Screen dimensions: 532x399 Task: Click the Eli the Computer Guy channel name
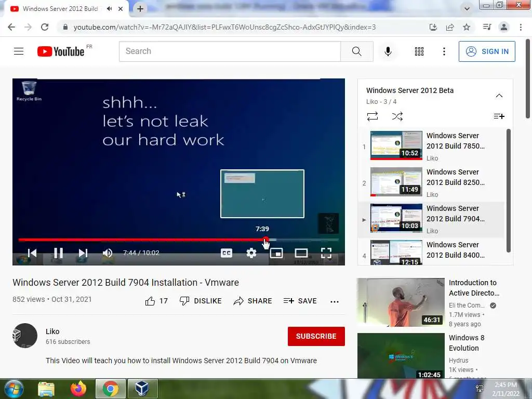tap(467, 305)
